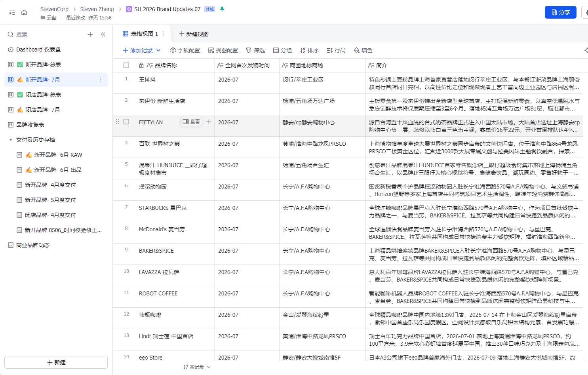The height and width of the screenshot is (375, 588).
Task: Click the 全网首次发稿时间 column header
Action: (247, 65)
